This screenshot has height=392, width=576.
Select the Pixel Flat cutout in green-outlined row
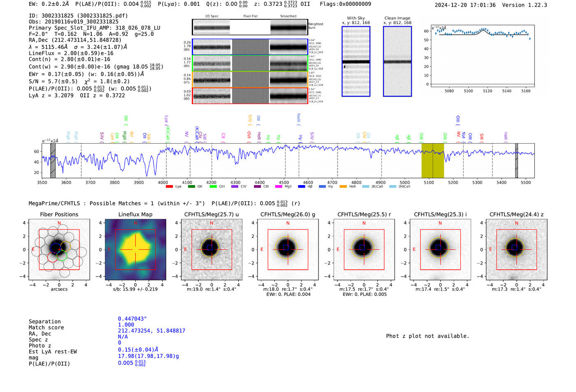251,63
